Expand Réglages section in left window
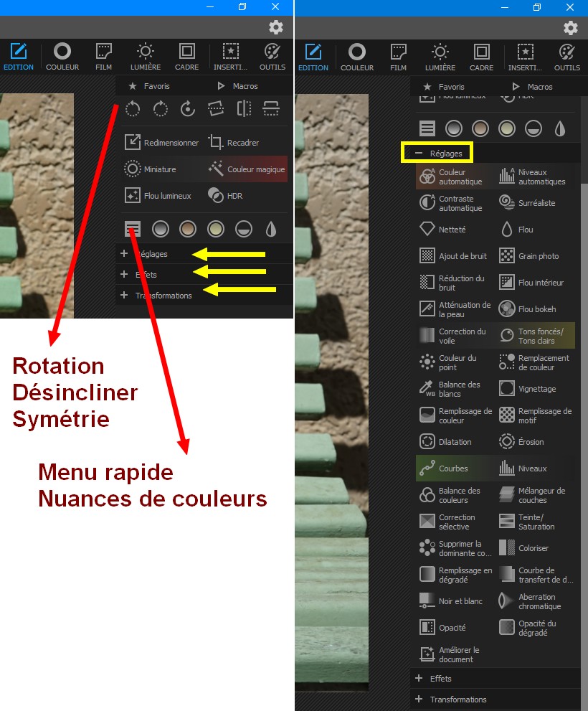The image size is (588, 711). click(204, 254)
